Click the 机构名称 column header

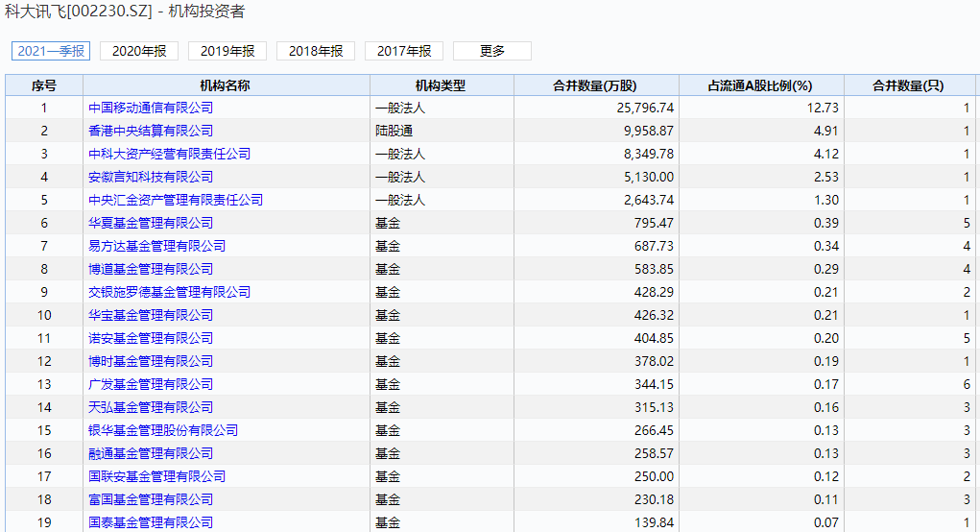[226, 85]
